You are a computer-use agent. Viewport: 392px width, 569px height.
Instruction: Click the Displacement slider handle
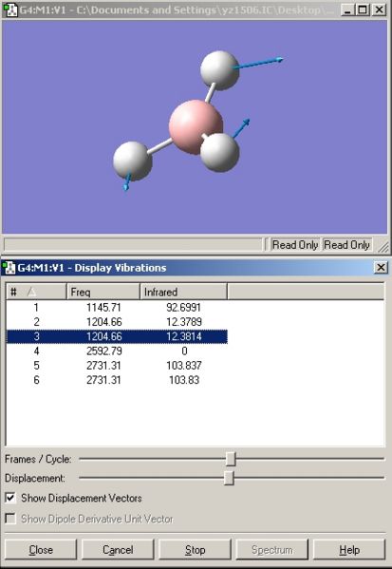point(229,478)
